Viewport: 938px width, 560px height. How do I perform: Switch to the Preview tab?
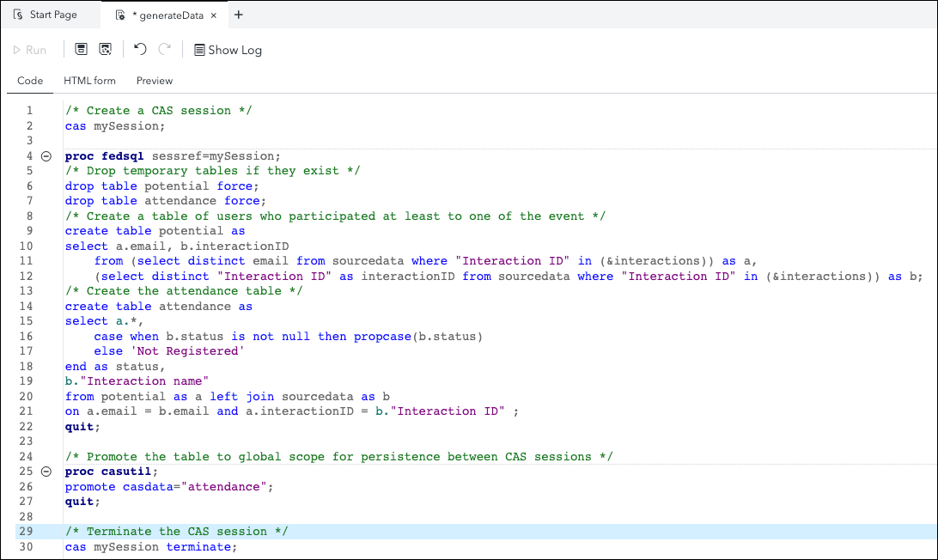click(155, 81)
